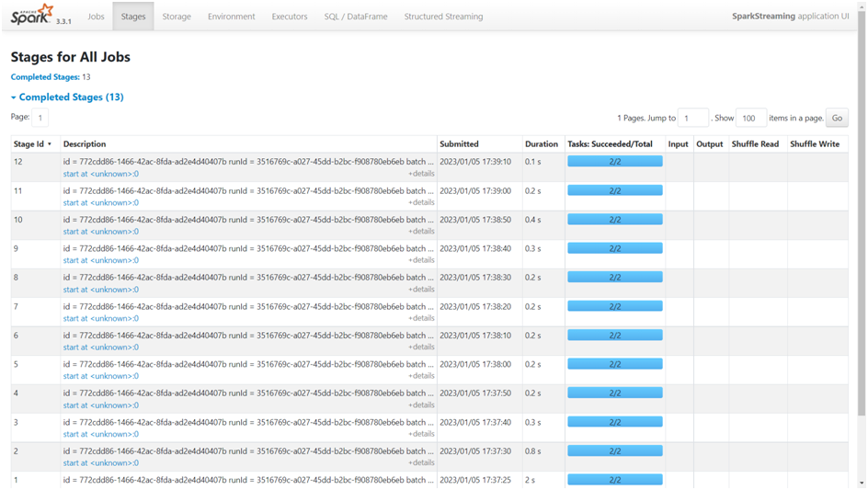The image size is (868, 490).
Task: Open 'start at <unknown>:0' link for stage 8
Action: (x=101, y=290)
